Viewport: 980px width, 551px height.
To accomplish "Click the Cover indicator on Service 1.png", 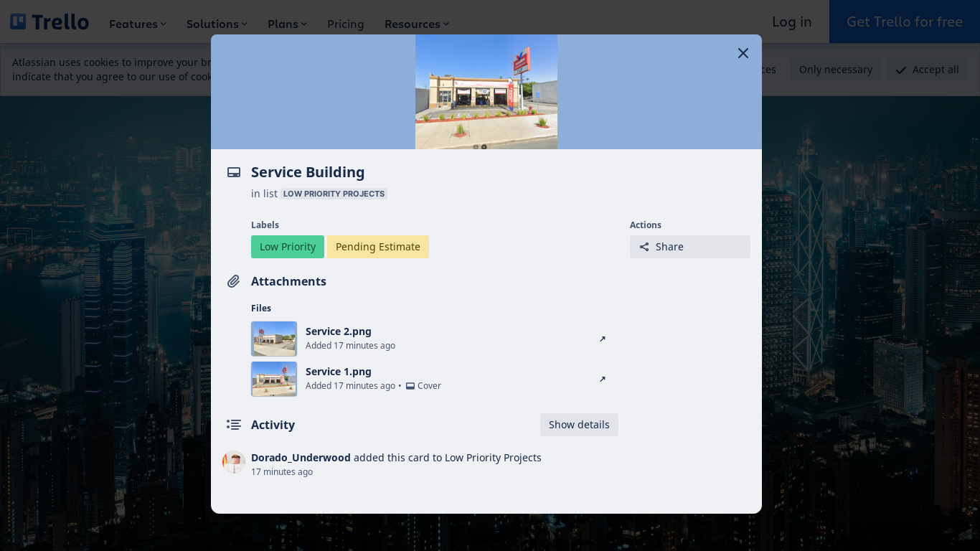I will 423,386.
